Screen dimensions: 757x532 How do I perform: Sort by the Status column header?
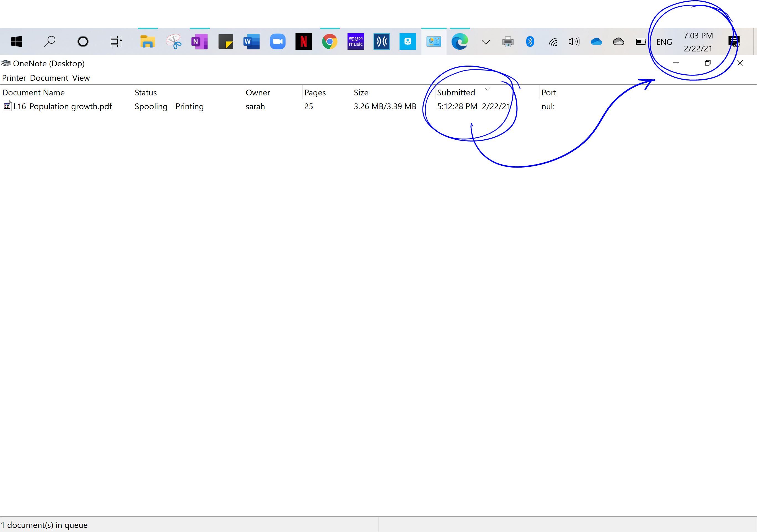coord(146,93)
